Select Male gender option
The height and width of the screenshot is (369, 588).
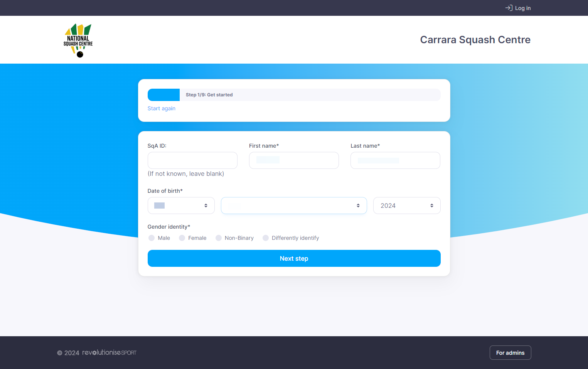152,238
